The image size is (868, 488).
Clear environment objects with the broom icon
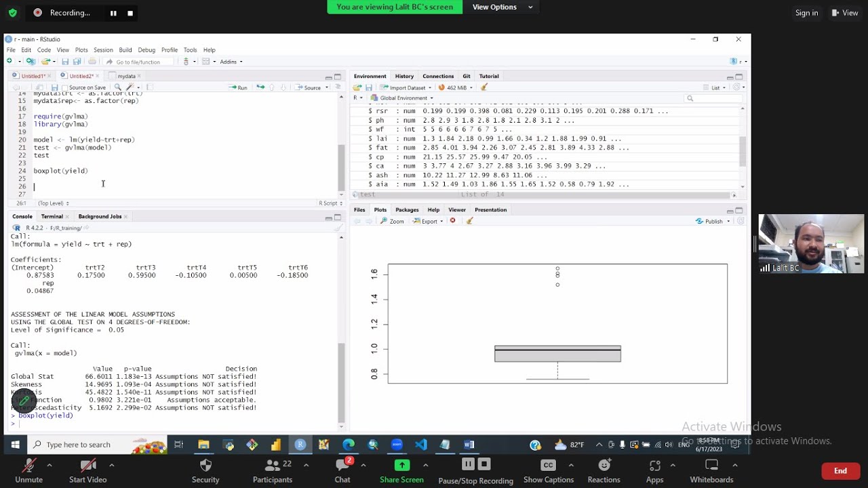pyautogui.click(x=484, y=87)
